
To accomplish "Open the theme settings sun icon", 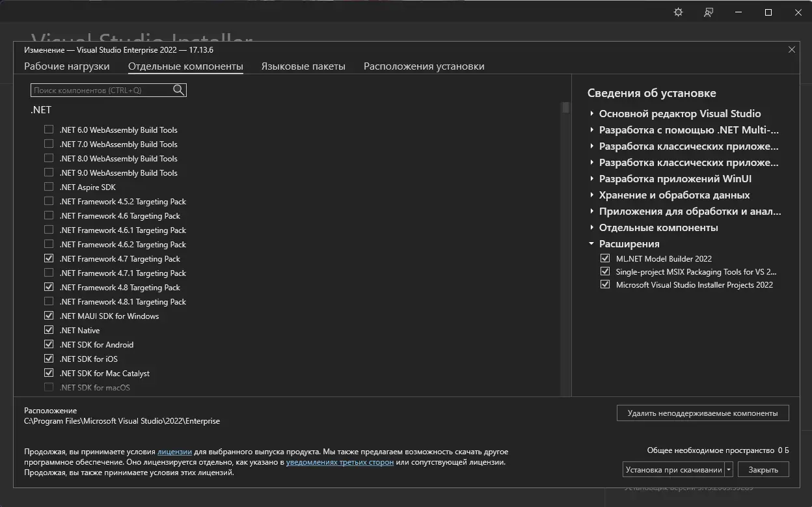I will 678,12.
